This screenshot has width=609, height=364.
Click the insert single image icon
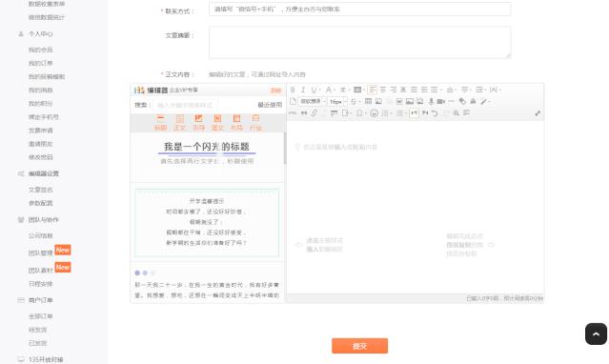410,101
